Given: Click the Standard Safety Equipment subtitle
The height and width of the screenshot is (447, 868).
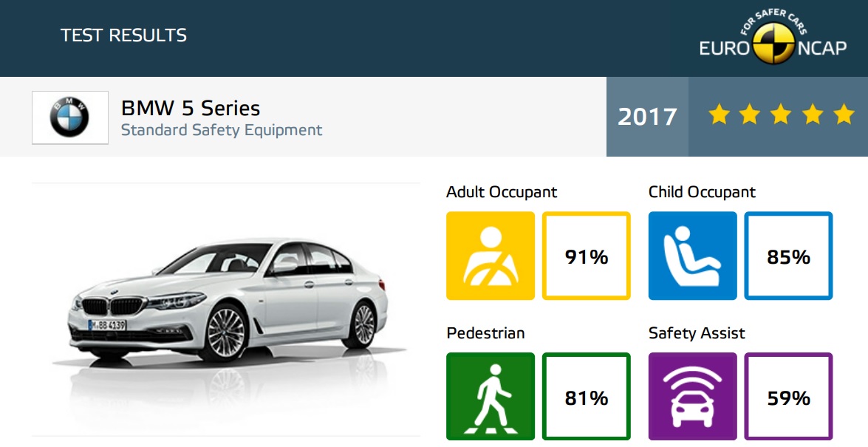Looking at the screenshot, I should 222,130.
